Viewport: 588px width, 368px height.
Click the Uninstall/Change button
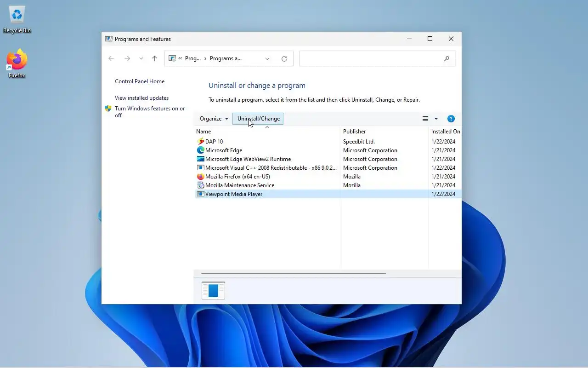click(x=258, y=119)
